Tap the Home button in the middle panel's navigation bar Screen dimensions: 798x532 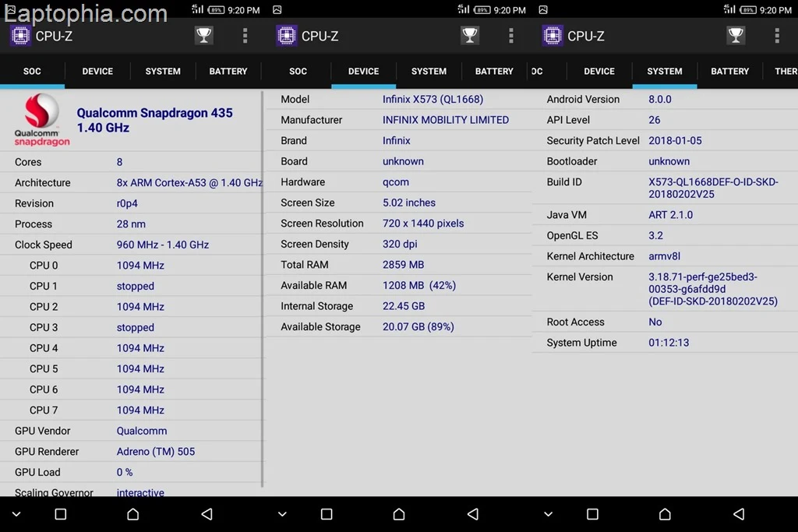pyautogui.click(x=399, y=514)
